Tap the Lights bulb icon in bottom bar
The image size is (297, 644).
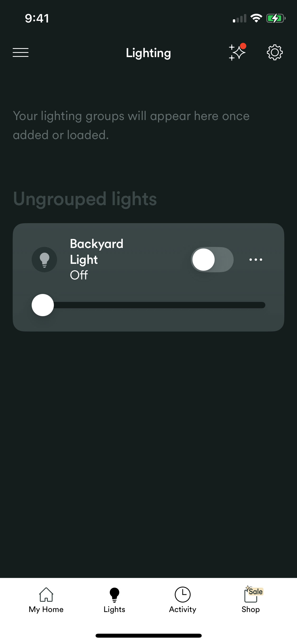[x=114, y=594]
